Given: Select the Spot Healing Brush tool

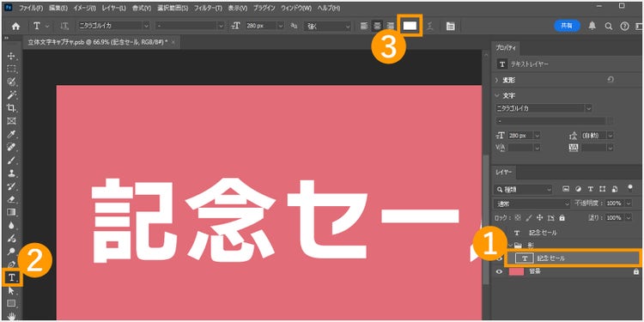Looking at the screenshot, I should pos(11,147).
